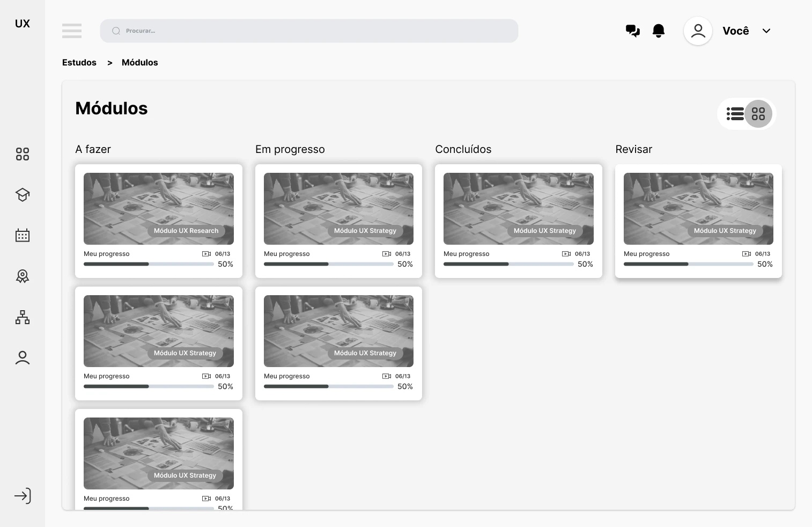Click progress bar of UX Research card
The height and width of the screenshot is (527, 812).
point(149,264)
